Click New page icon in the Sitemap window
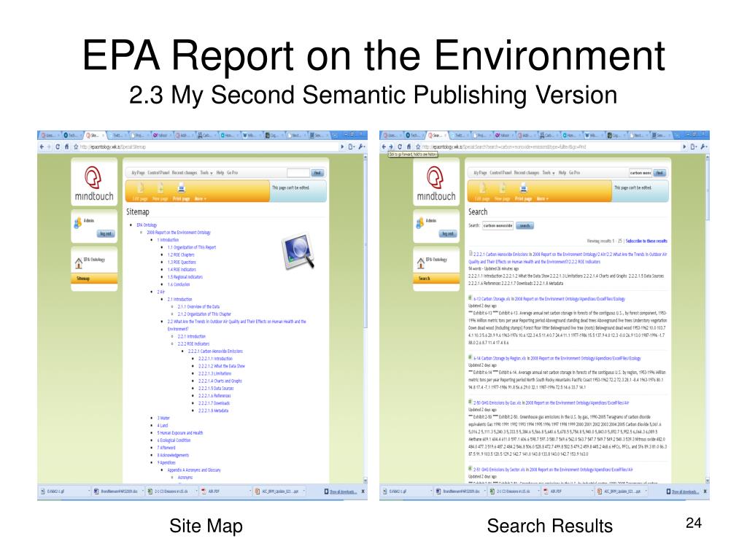Viewport: 747px width, 560px height. tap(160, 187)
